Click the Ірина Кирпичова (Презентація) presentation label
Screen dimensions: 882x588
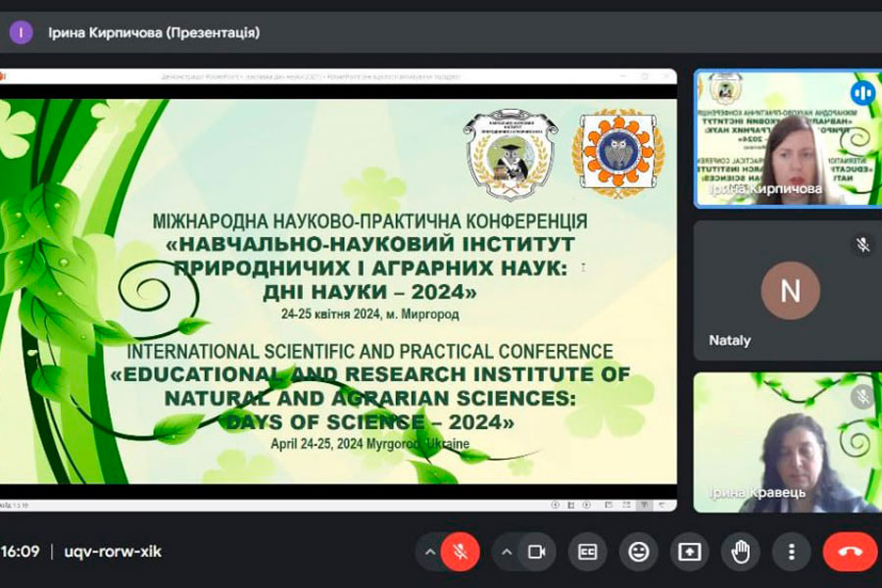point(154,32)
